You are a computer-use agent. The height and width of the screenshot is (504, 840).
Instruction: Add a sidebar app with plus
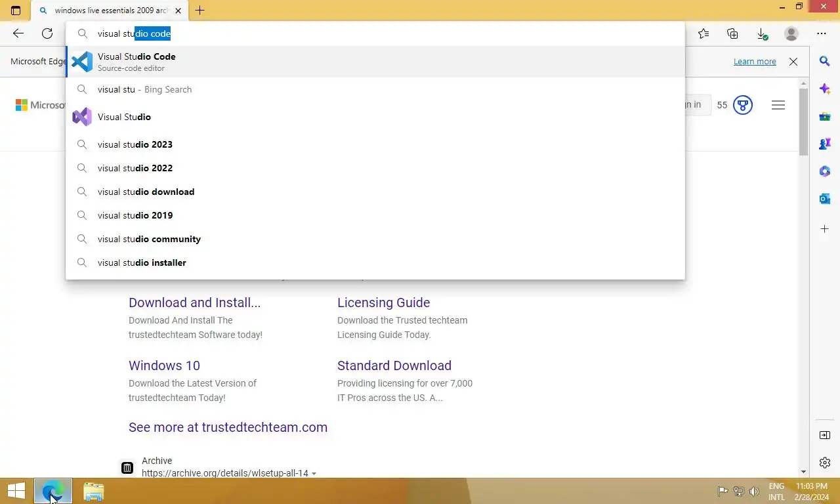825,229
